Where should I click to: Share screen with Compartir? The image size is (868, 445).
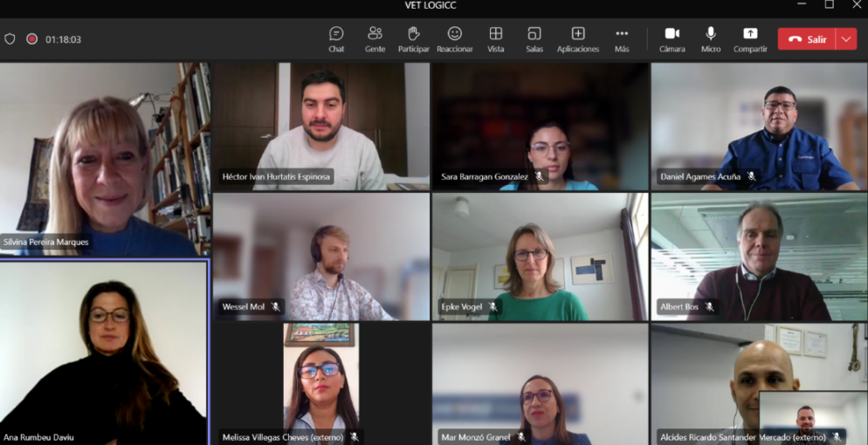(x=750, y=39)
